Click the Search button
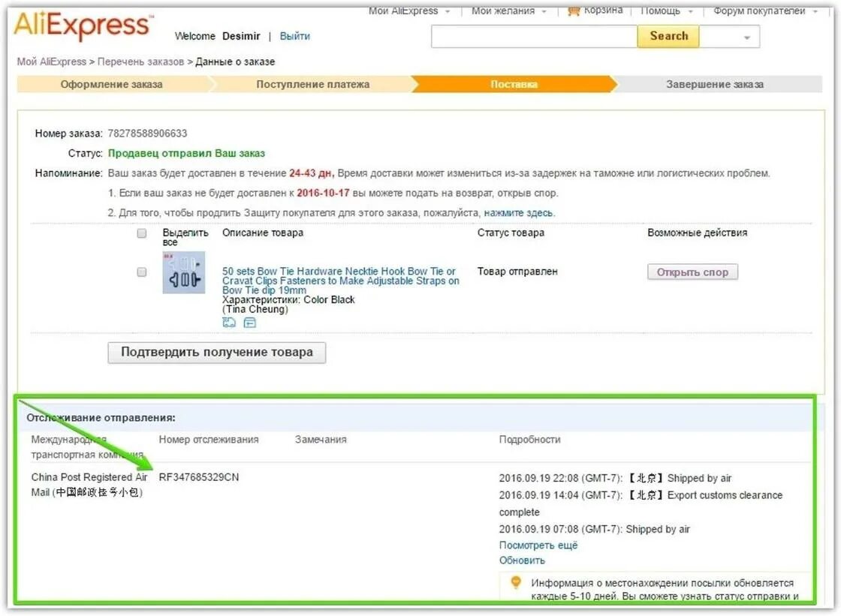Image resolution: width=841 pixels, height=616 pixels. pyautogui.click(x=668, y=36)
